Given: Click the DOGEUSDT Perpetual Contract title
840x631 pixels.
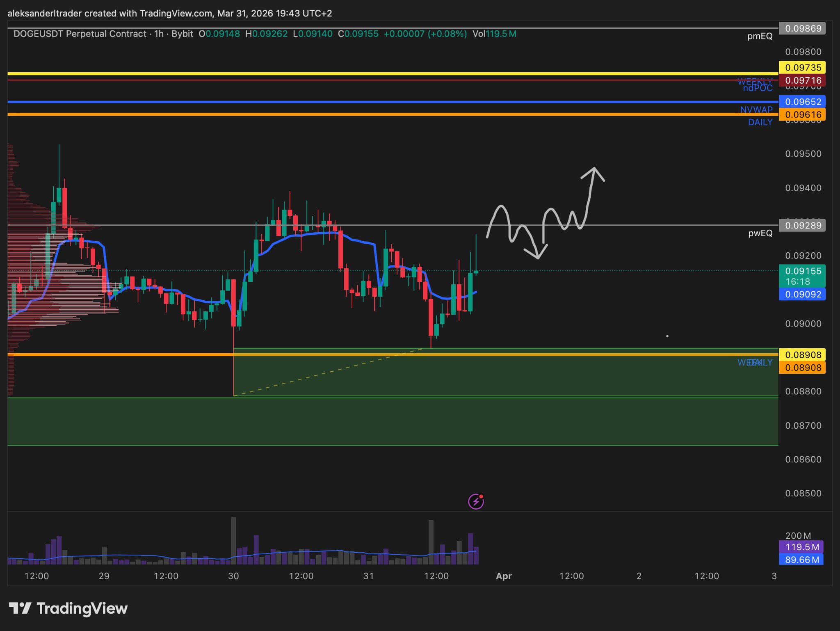Looking at the screenshot, I should click(80, 34).
